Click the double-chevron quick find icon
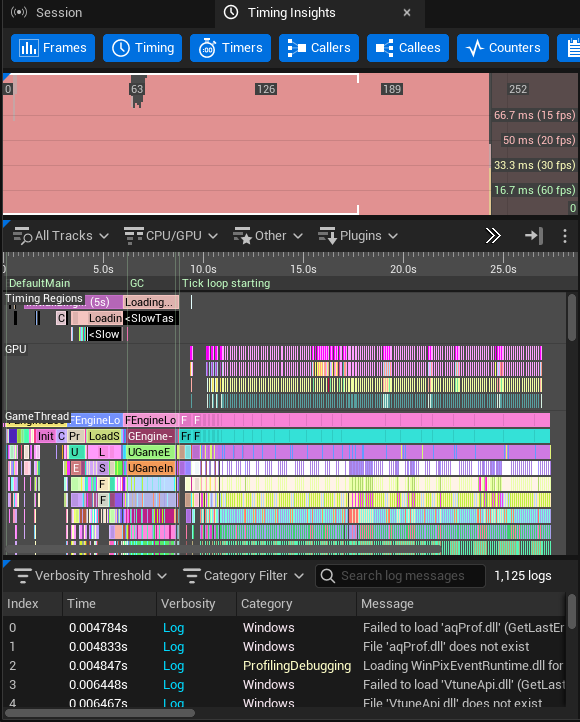 [x=493, y=236]
